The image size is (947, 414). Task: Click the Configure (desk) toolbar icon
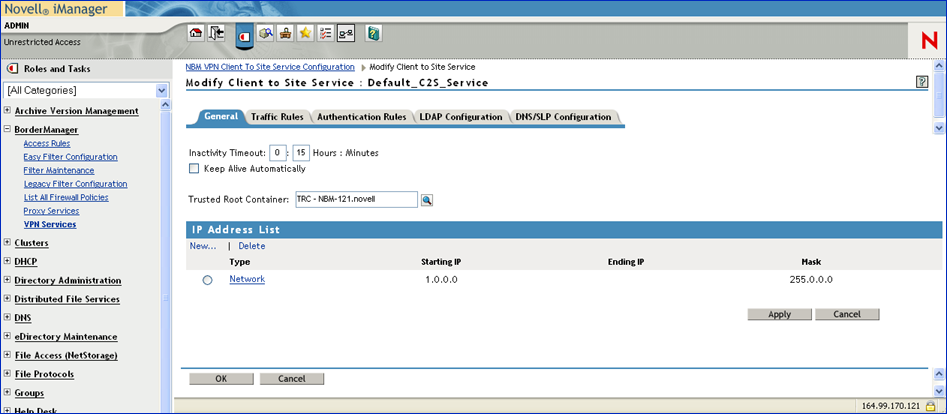tap(285, 33)
